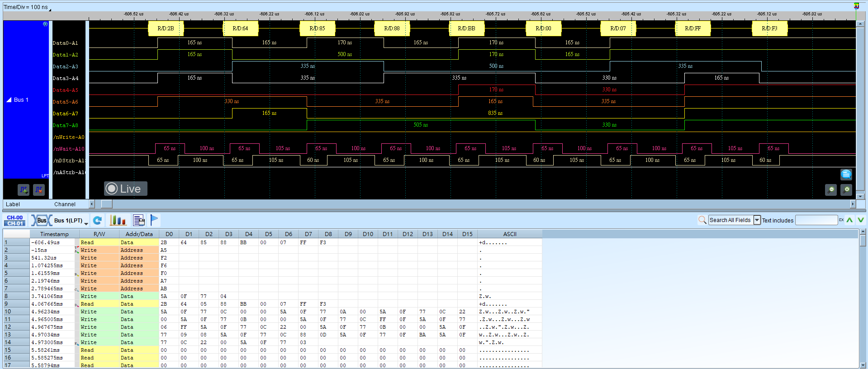Click the blue speech bubble notes icon
This screenshot has height=369, width=868.
tap(846, 174)
